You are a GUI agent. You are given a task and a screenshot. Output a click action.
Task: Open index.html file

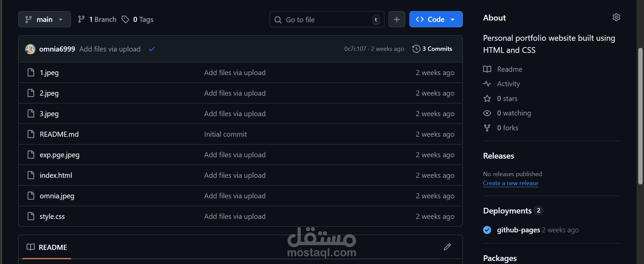point(56,175)
